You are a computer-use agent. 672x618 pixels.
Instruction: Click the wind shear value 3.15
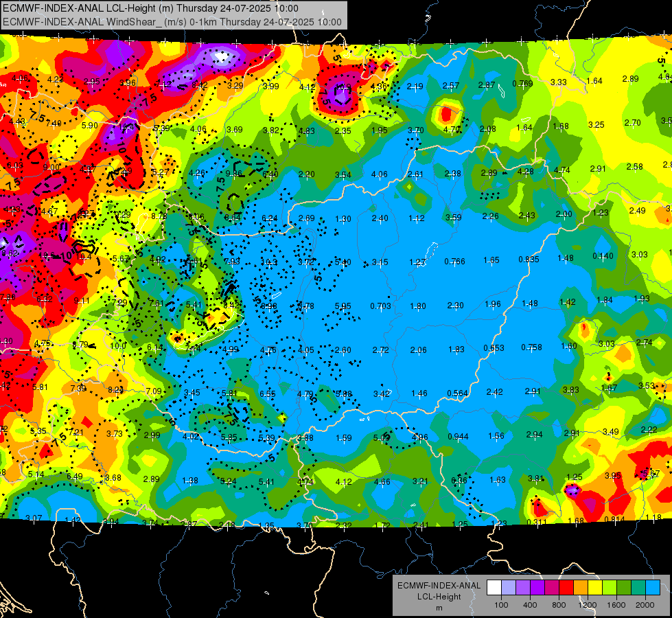click(380, 262)
